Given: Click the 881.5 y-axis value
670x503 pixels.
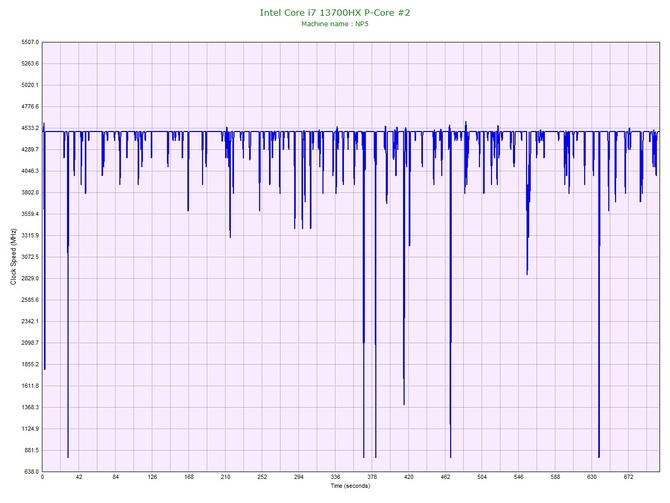Looking at the screenshot, I should 31,450.
